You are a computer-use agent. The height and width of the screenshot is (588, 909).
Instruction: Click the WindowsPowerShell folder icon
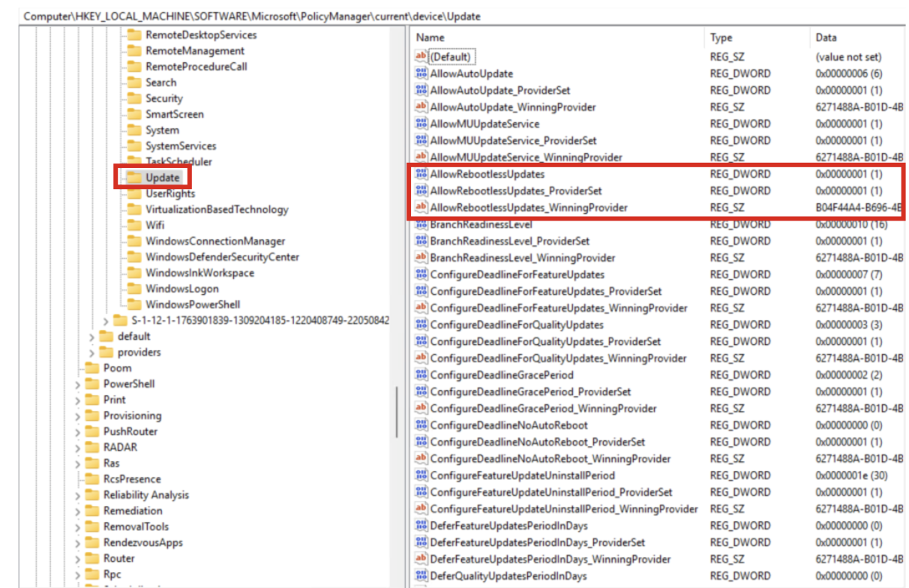[x=133, y=304]
